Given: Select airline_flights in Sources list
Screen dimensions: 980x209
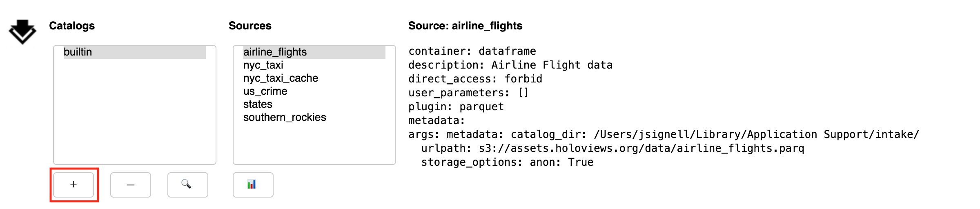Looking at the screenshot, I should (314, 52).
